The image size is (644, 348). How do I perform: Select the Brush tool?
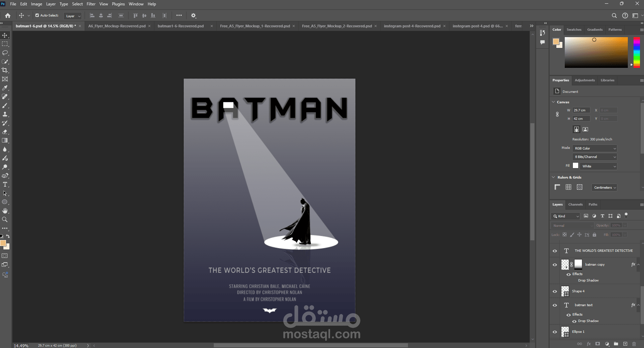click(5, 105)
